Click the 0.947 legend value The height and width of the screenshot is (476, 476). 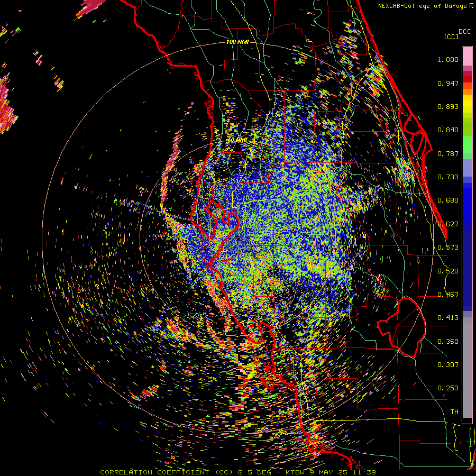point(448,83)
